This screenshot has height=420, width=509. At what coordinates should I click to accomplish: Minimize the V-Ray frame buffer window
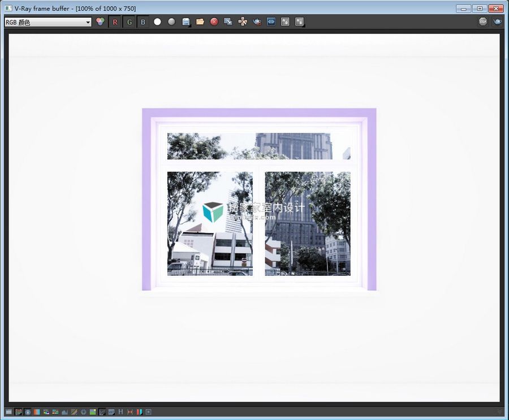point(463,8)
